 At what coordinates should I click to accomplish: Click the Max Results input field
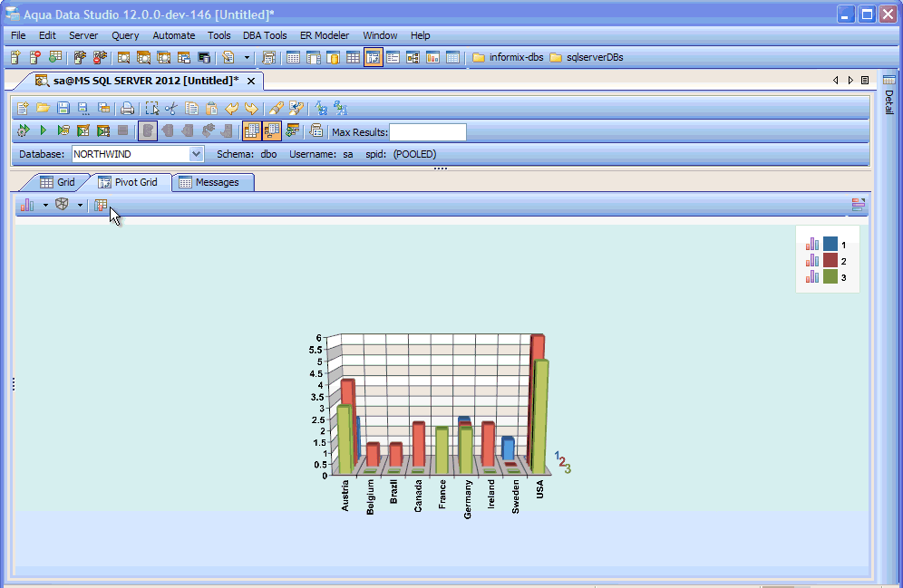pyautogui.click(x=428, y=131)
